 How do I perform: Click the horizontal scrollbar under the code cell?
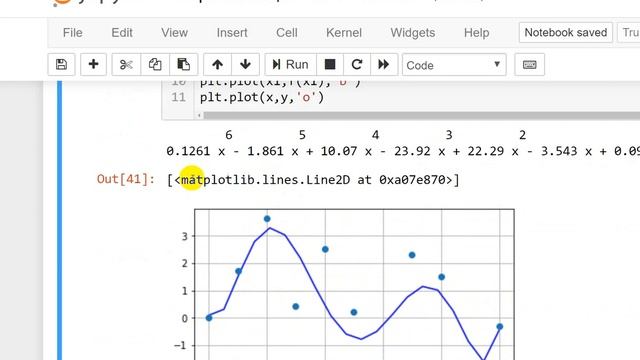click(422, 116)
